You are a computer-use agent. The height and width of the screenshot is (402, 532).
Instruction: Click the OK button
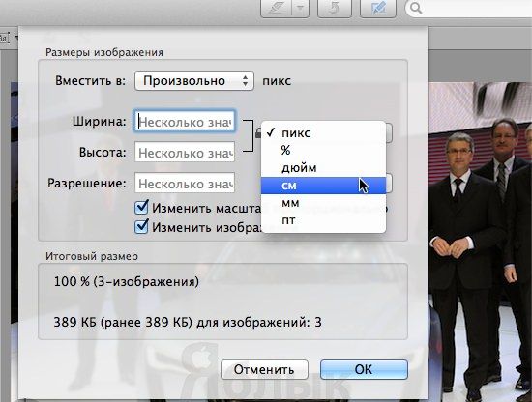click(x=364, y=369)
